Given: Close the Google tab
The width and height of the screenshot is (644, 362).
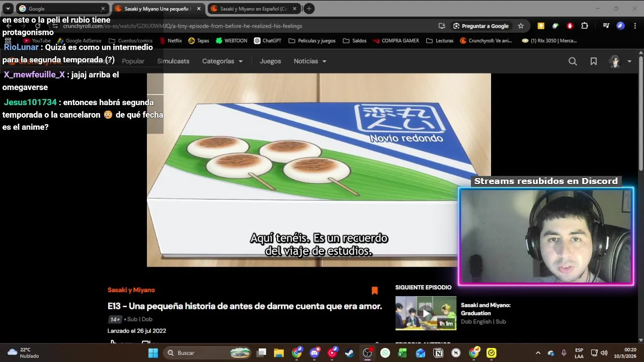Looking at the screenshot, I should click(103, 9).
